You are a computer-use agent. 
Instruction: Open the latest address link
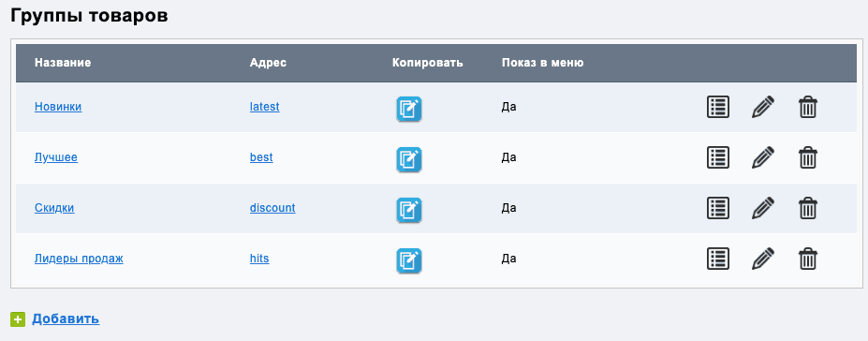(265, 107)
